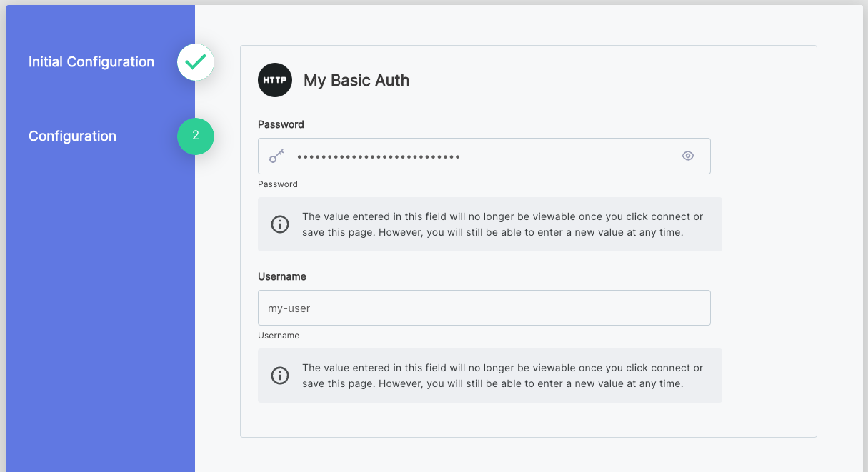The width and height of the screenshot is (868, 472).
Task: Click the masked password dots in the field
Action: [379, 156]
